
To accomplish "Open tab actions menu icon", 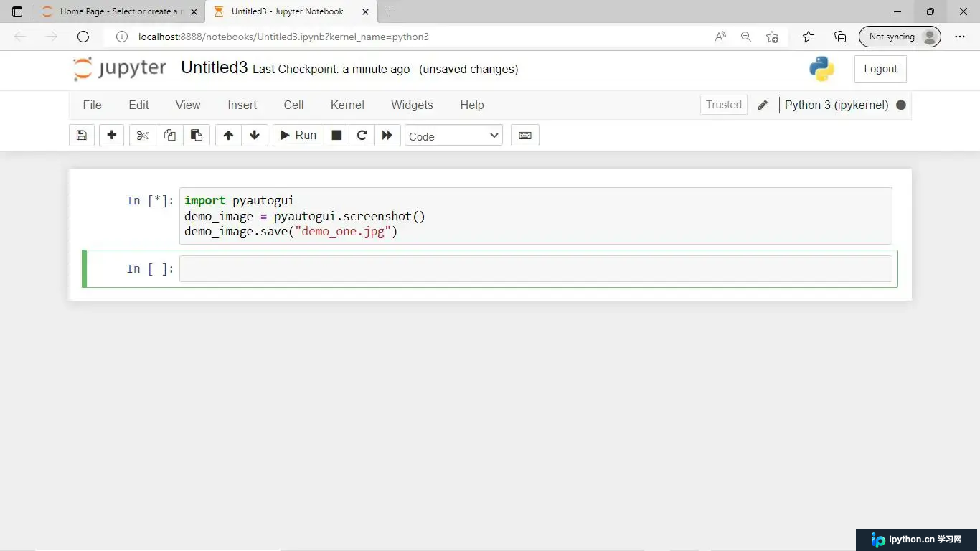I will 17,11.
